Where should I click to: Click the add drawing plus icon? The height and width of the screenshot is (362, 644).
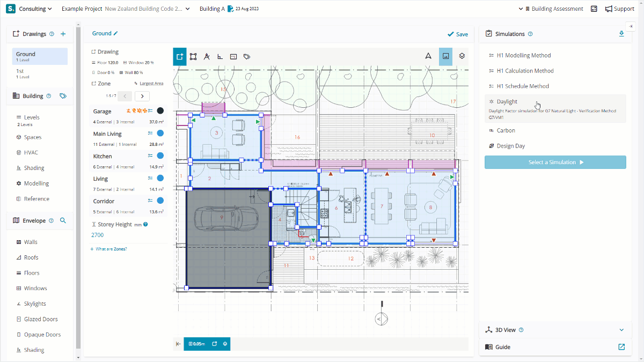(63, 34)
